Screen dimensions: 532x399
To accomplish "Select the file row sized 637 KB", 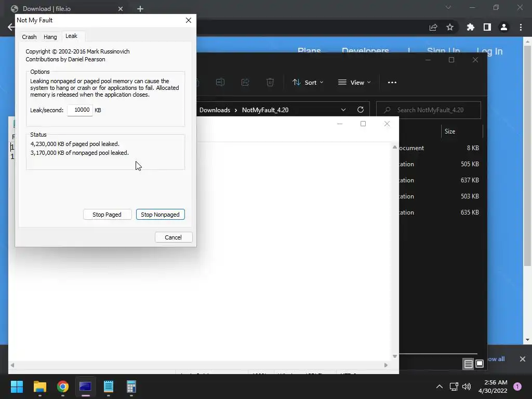I will tap(440, 180).
